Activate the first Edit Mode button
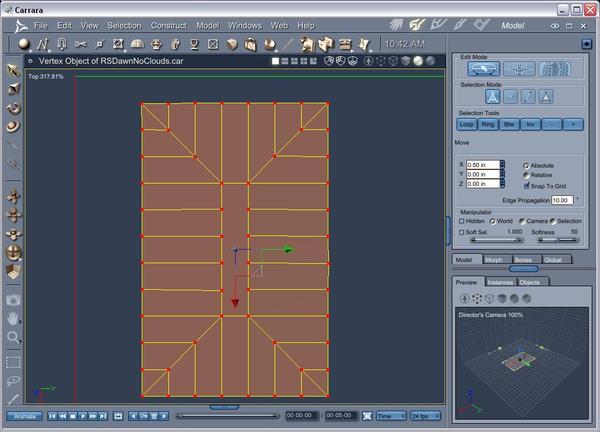 pos(484,68)
